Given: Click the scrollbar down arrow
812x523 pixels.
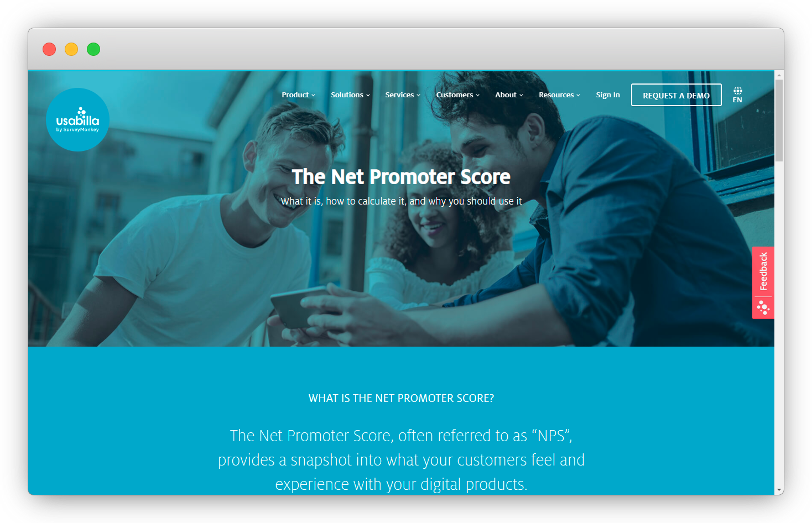Looking at the screenshot, I should tap(779, 490).
